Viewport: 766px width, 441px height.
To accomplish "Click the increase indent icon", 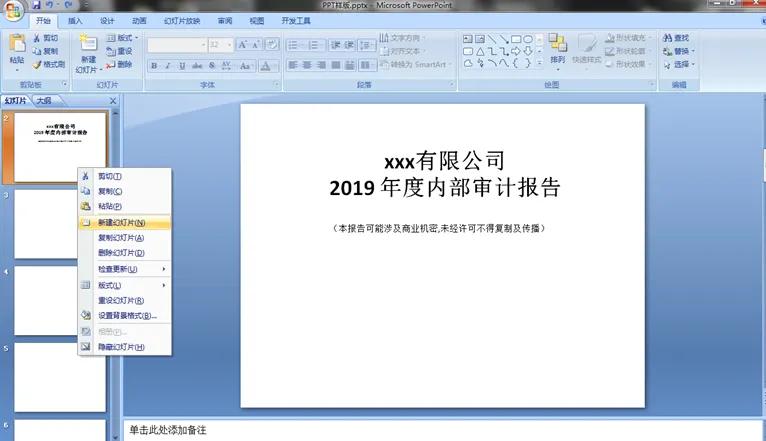I will (x=349, y=45).
